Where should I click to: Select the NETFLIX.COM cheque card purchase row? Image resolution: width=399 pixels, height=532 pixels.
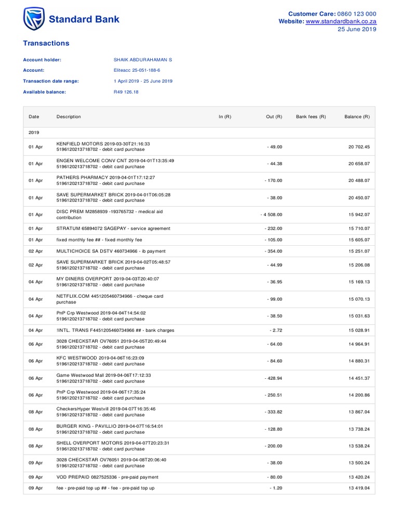[199, 299]
